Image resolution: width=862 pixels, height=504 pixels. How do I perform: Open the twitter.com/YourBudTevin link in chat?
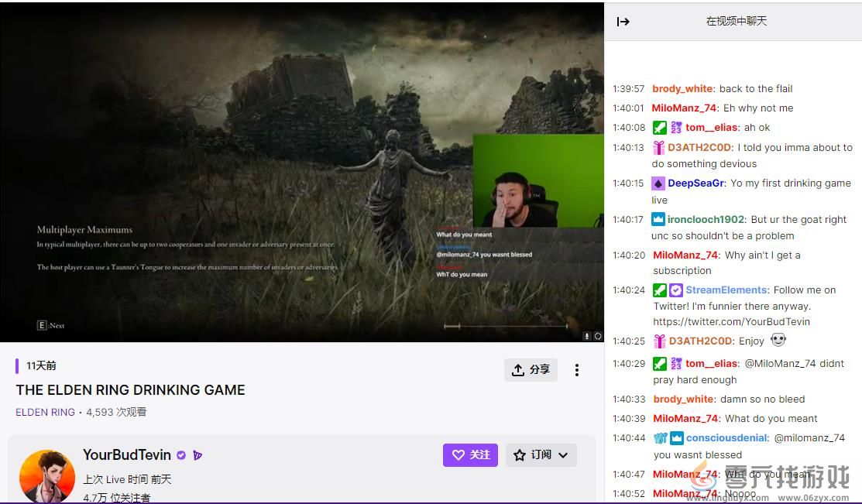(x=731, y=321)
